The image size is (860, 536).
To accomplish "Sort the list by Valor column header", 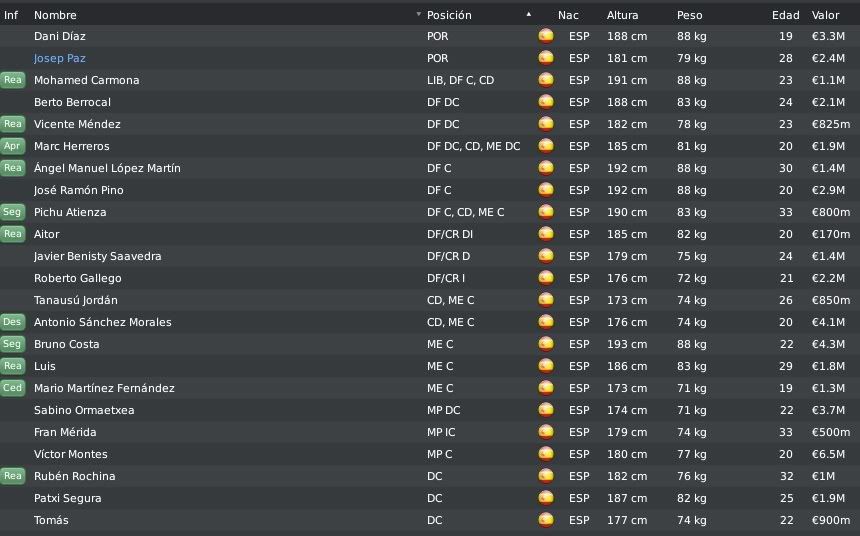I will (825, 15).
